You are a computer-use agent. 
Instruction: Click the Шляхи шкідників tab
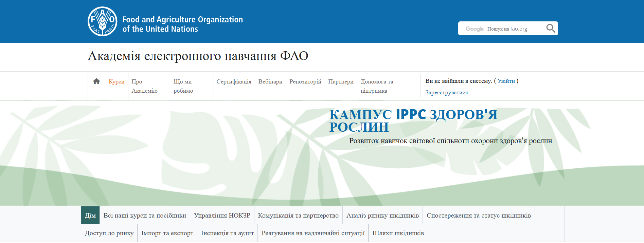point(398,233)
